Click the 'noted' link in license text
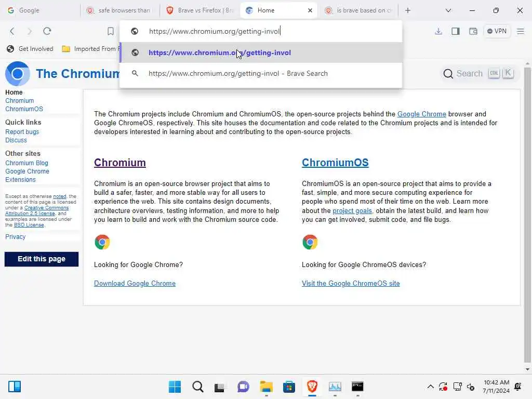532x399 pixels. pos(60,196)
